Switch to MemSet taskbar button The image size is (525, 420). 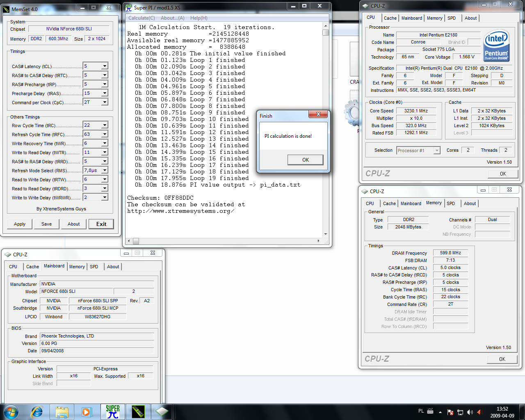coord(138,412)
